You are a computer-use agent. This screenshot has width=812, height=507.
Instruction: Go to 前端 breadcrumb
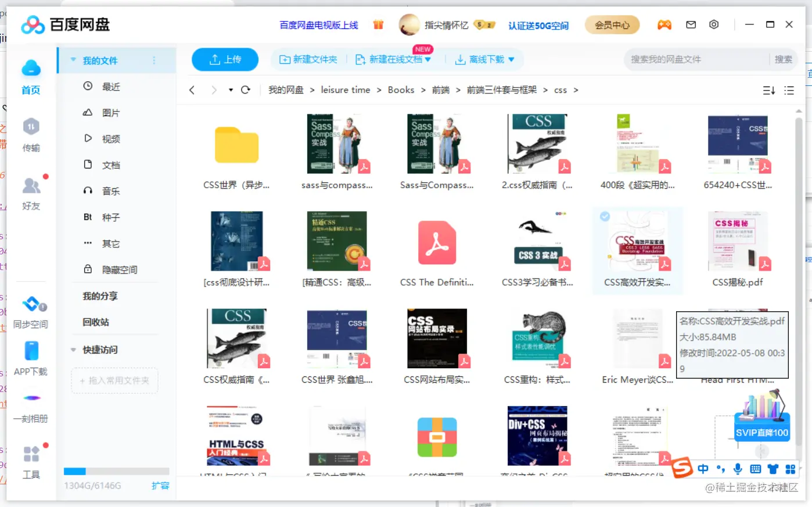pyautogui.click(x=441, y=90)
